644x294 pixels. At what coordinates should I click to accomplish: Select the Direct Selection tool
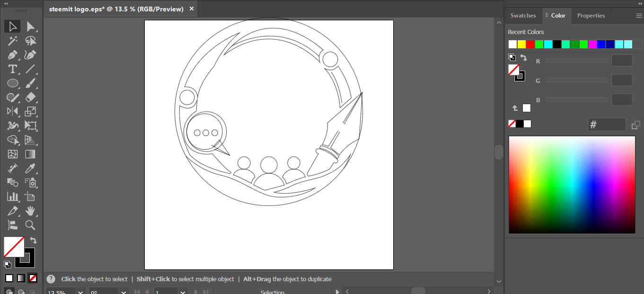coord(31,27)
